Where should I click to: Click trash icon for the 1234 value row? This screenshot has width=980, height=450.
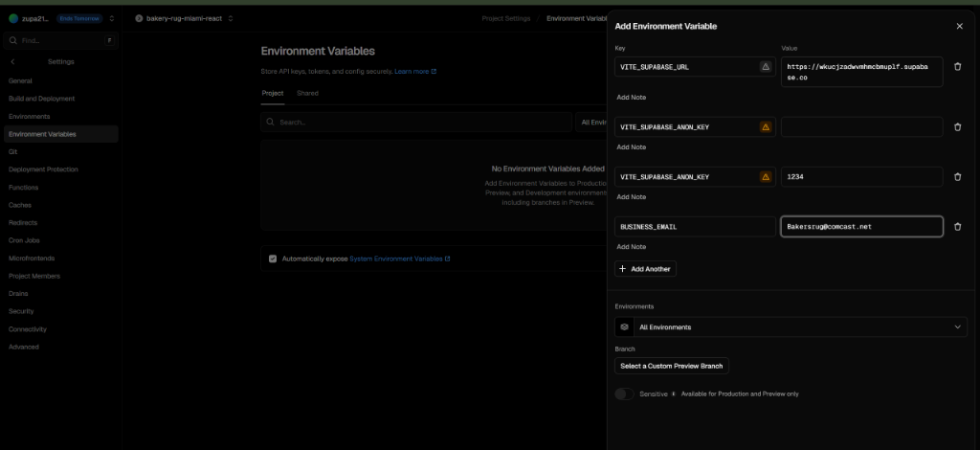pyautogui.click(x=957, y=177)
